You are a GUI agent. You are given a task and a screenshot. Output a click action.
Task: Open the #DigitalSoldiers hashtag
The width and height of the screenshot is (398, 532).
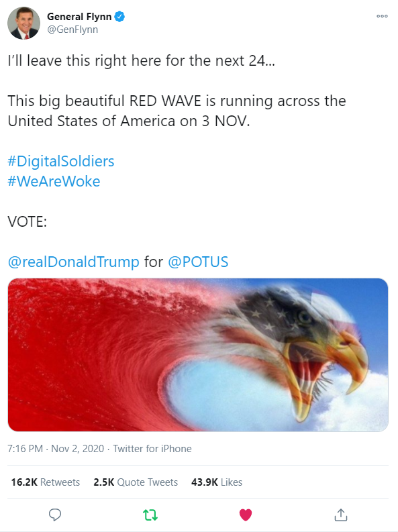[60, 161]
